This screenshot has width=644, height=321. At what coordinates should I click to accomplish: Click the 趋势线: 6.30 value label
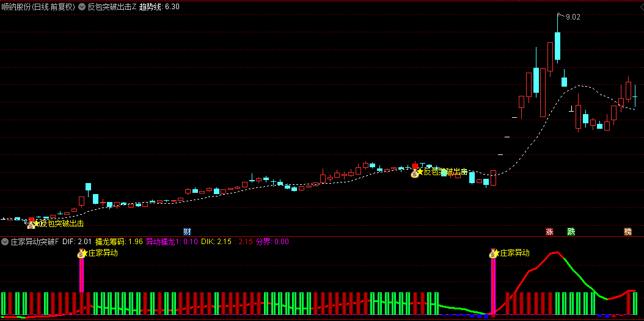pyautogui.click(x=159, y=7)
